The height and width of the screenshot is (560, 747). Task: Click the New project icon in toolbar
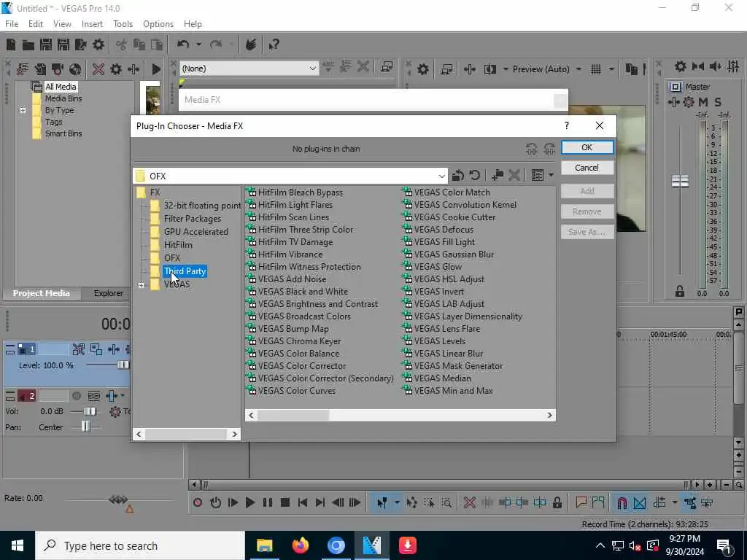click(x=11, y=44)
